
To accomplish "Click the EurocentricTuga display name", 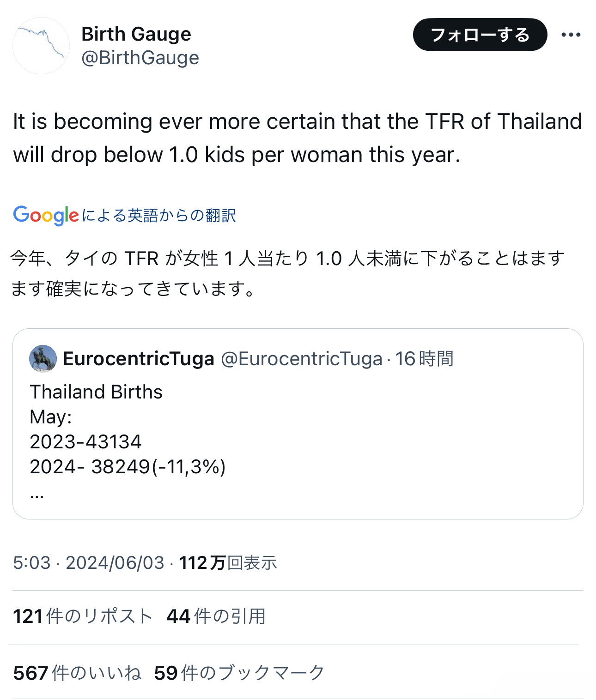I will [x=139, y=359].
